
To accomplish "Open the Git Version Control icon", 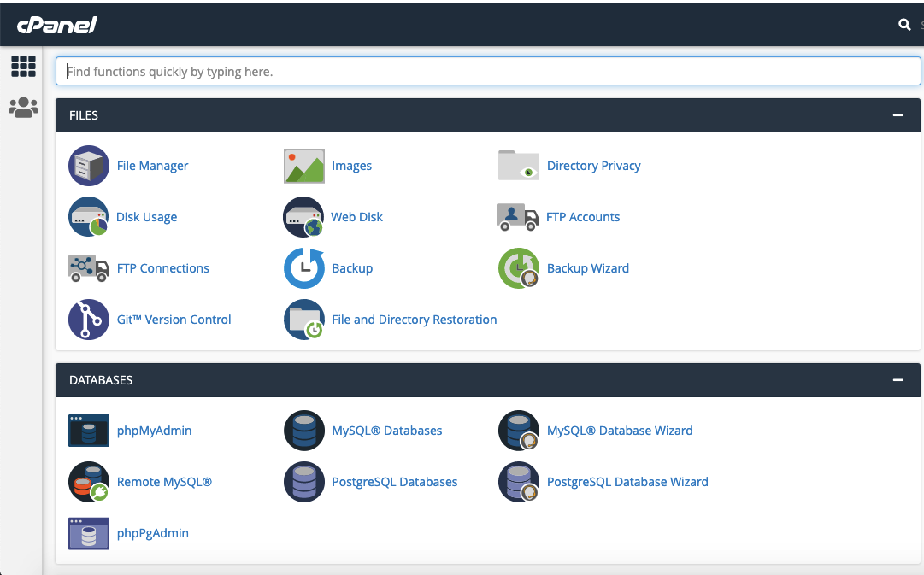I will (88, 320).
